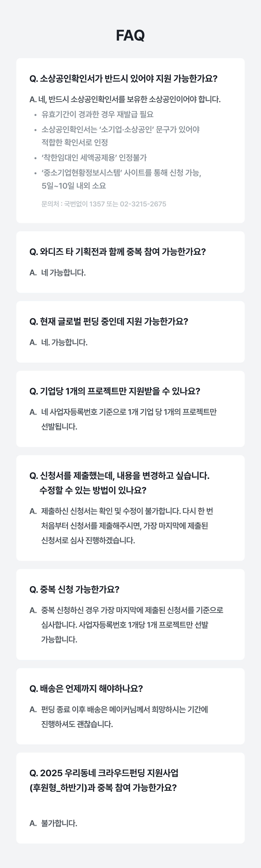Screen dimensions: 261x868
Task: Click the '중소기업현황정보시스템' site bullet text
Action: (121, 173)
